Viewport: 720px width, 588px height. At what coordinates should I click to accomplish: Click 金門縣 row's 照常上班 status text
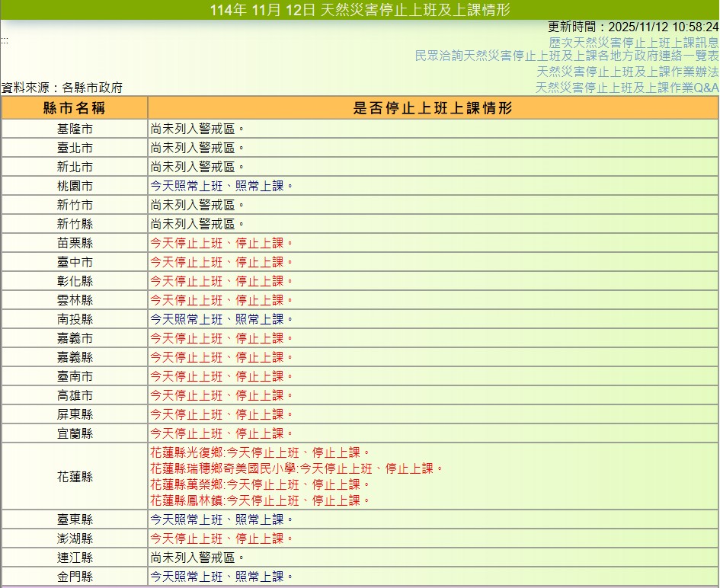pos(221,577)
